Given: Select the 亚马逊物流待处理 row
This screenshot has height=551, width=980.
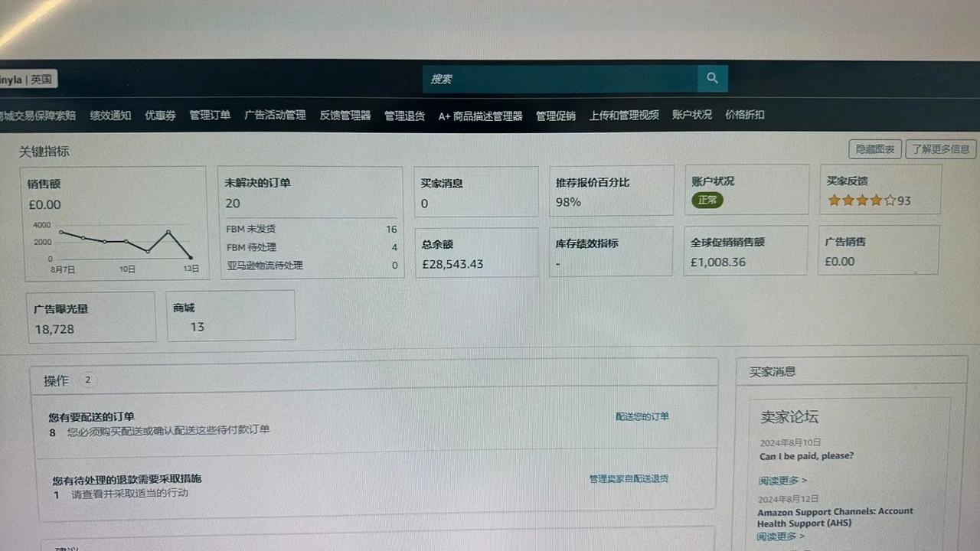Looking at the screenshot, I should point(312,266).
